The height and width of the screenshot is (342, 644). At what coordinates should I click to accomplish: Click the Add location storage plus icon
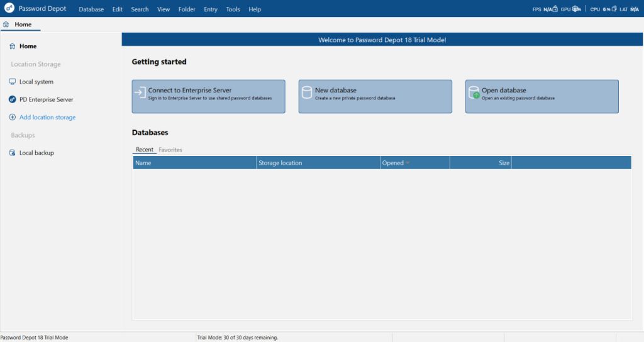click(13, 117)
